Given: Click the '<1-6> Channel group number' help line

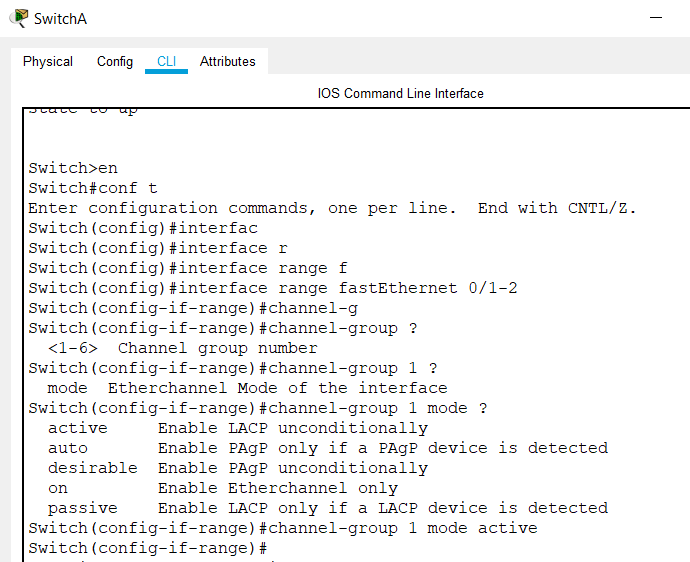Looking at the screenshot, I should tap(183, 348).
